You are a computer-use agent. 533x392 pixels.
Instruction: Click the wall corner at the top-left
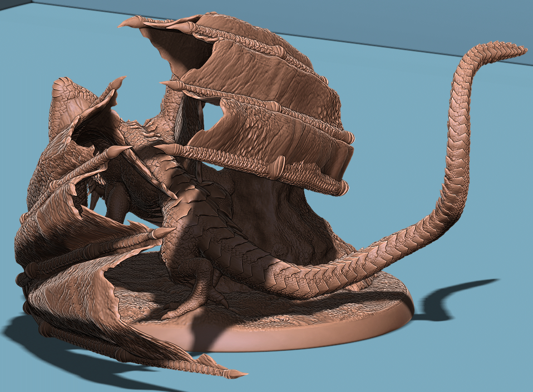[x=10, y=6]
